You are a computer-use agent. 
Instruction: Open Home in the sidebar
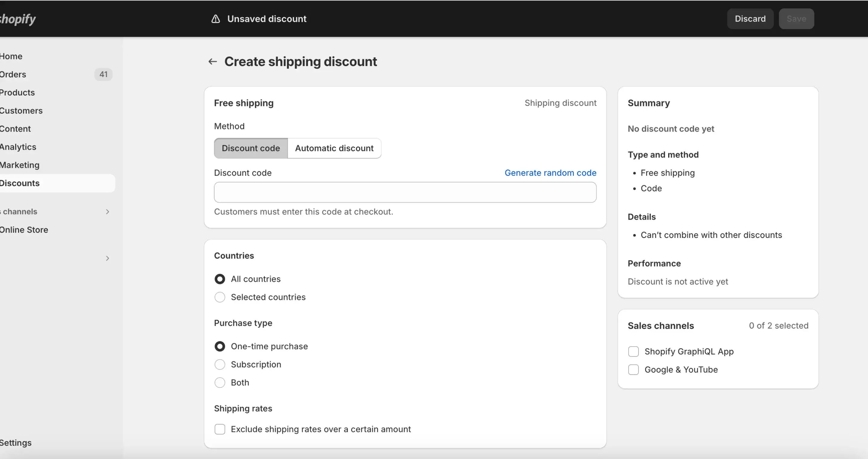(11, 56)
